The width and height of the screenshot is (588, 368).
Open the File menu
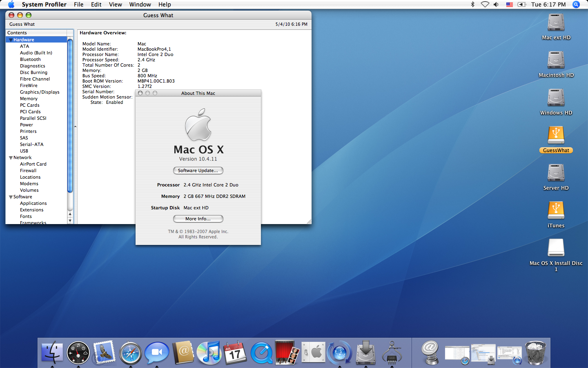click(x=79, y=4)
